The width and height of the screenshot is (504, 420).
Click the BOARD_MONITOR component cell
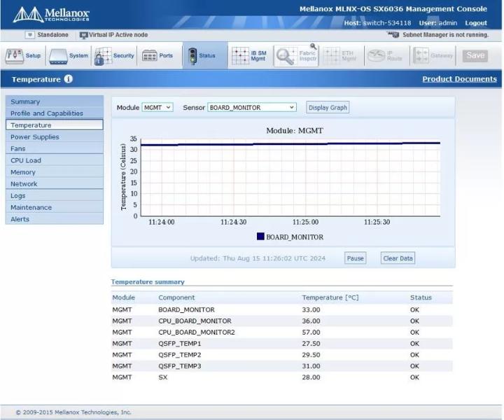pos(186,310)
